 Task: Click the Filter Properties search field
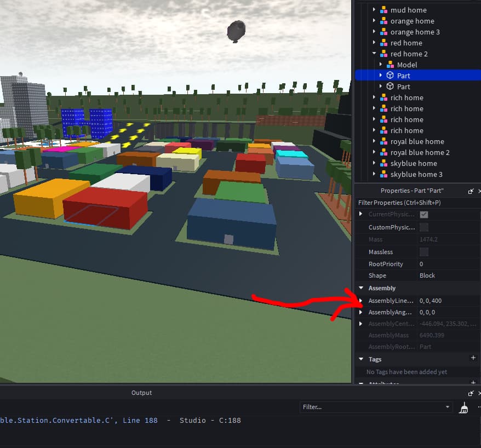point(418,203)
